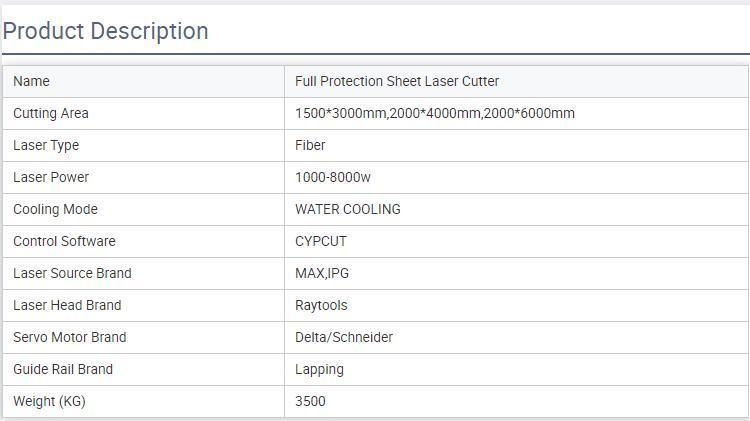Click the Product Description heading
Screen dimensions: 750x421
coord(106,31)
